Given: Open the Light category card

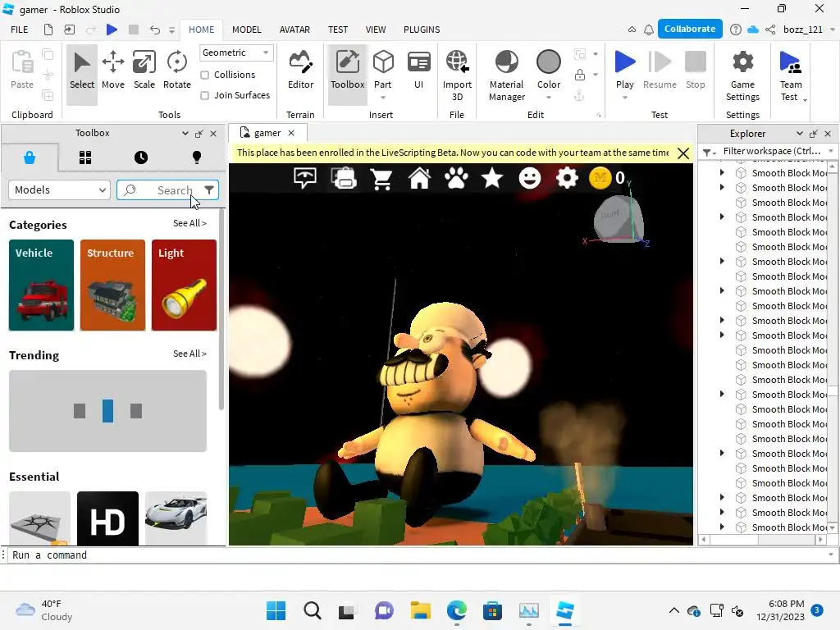Looking at the screenshot, I should click(x=184, y=285).
